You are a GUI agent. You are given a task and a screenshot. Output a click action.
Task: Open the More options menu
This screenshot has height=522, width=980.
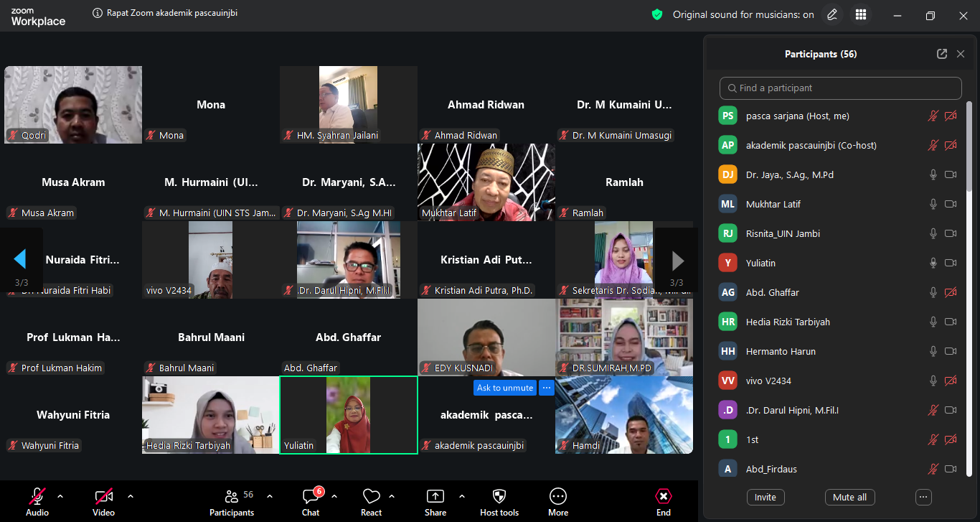click(557, 501)
